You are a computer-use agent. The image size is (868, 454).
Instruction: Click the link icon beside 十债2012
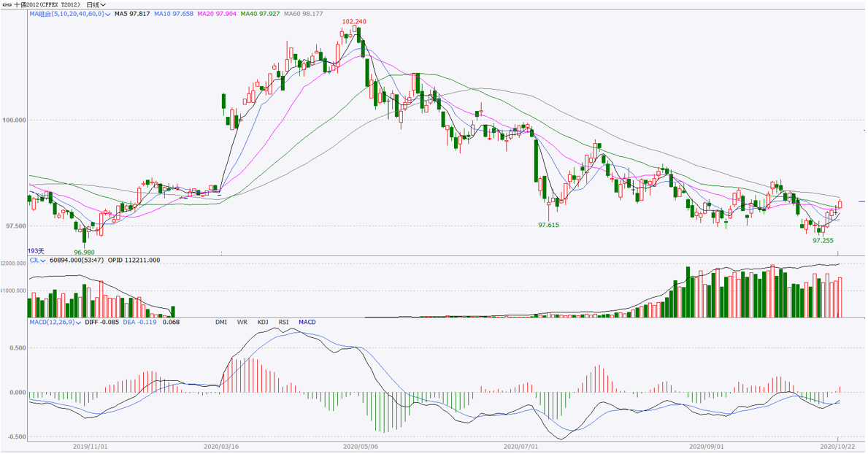[7, 4]
